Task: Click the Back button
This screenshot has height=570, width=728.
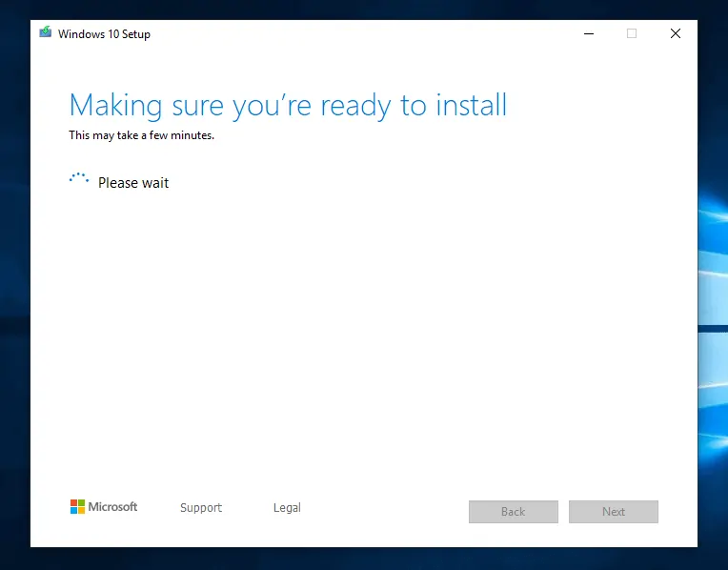Action: coord(514,512)
